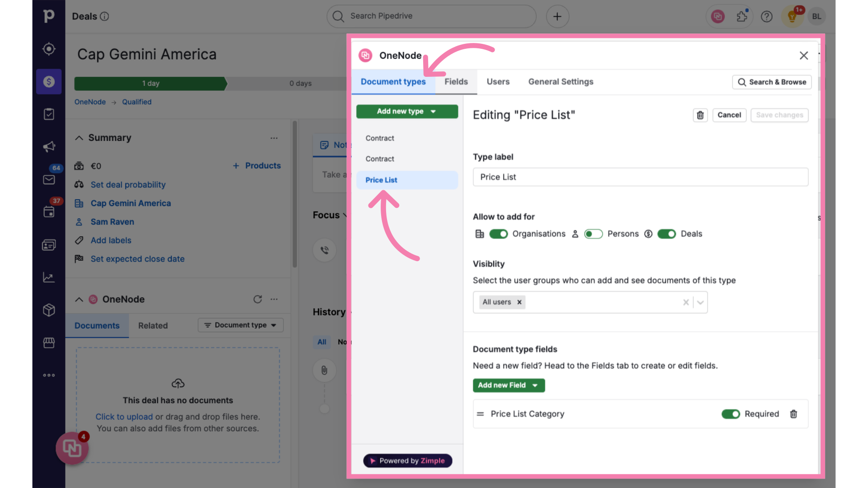Image resolution: width=868 pixels, height=488 pixels.
Task: Open the floating OneNode widget button
Action: click(x=72, y=448)
